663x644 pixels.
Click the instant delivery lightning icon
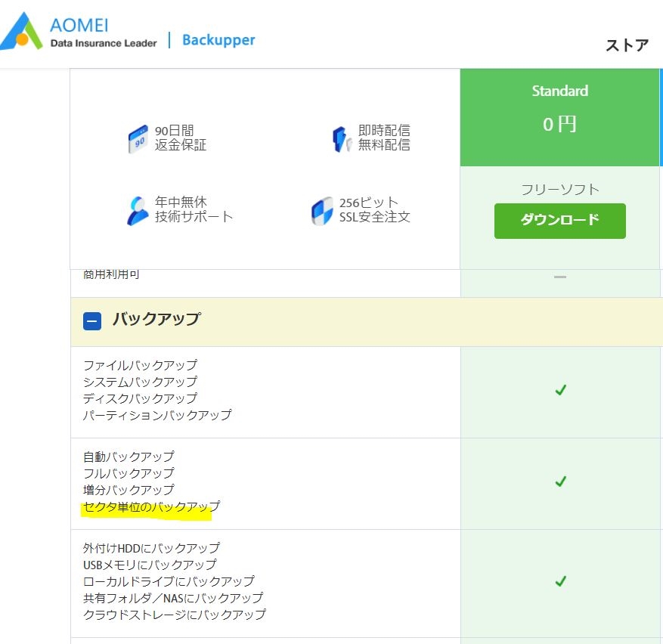point(342,139)
